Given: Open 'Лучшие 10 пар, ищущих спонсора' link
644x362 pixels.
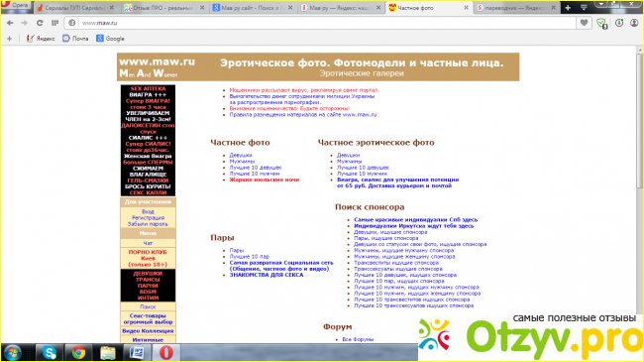Looking at the screenshot, I should pos(399,281).
